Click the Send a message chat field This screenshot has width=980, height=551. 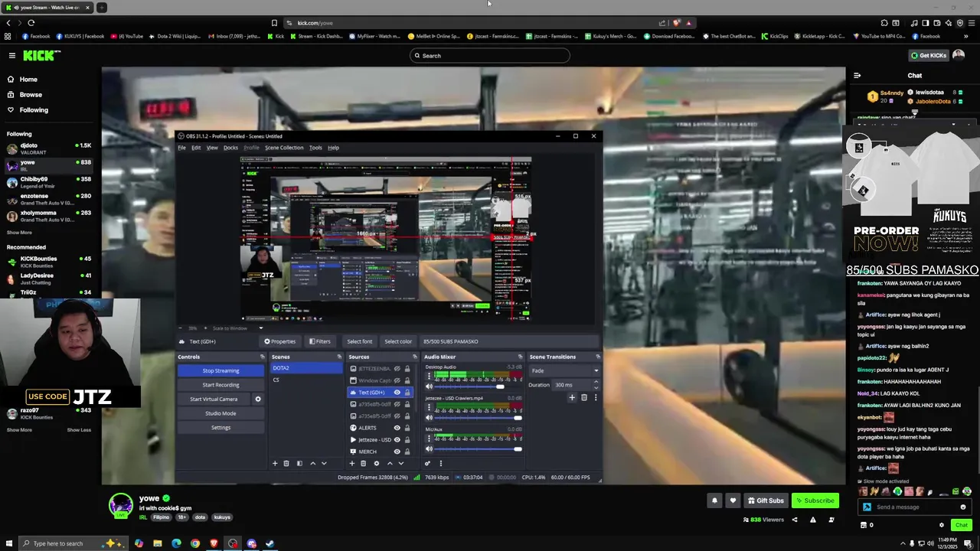pyautogui.click(x=915, y=507)
